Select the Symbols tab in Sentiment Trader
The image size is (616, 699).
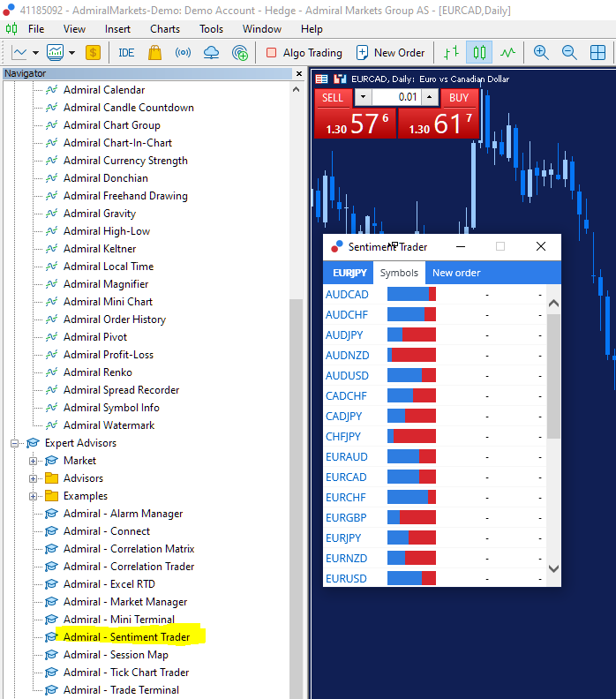click(x=399, y=273)
